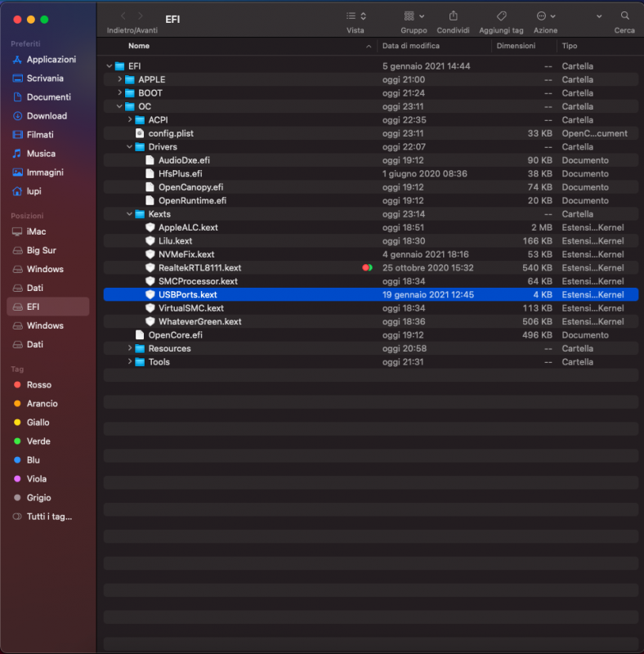The width and height of the screenshot is (644, 654).
Task: Select the OpenCanopy.efi file
Action: pos(190,187)
